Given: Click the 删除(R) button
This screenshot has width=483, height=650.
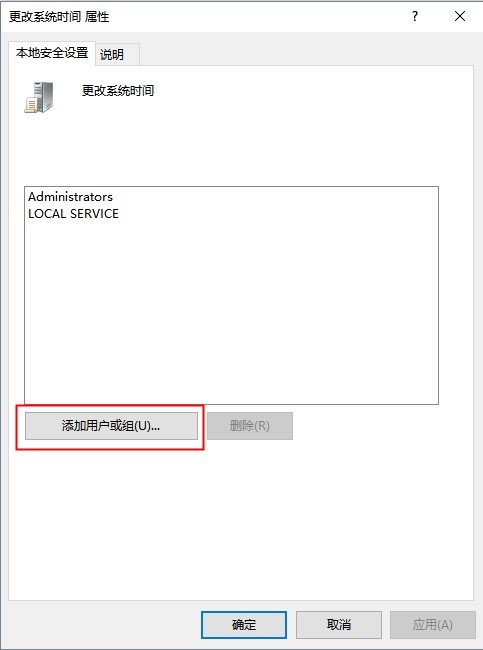Looking at the screenshot, I should [250, 426].
